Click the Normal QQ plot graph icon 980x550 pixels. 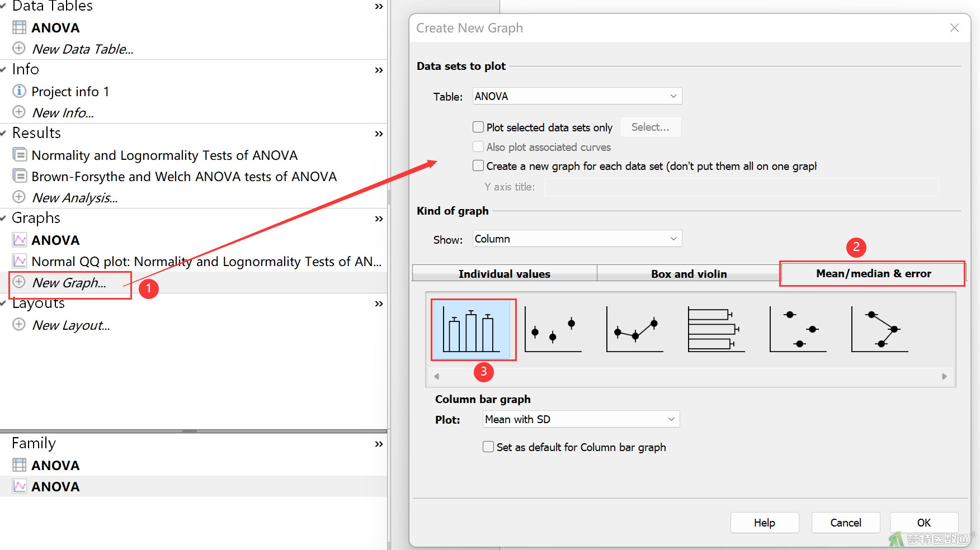[x=20, y=261]
